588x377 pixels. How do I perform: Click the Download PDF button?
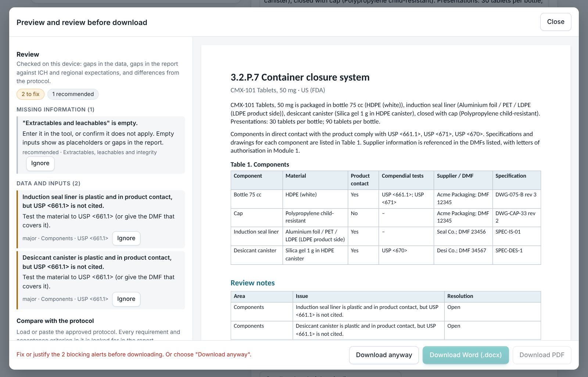(542, 355)
